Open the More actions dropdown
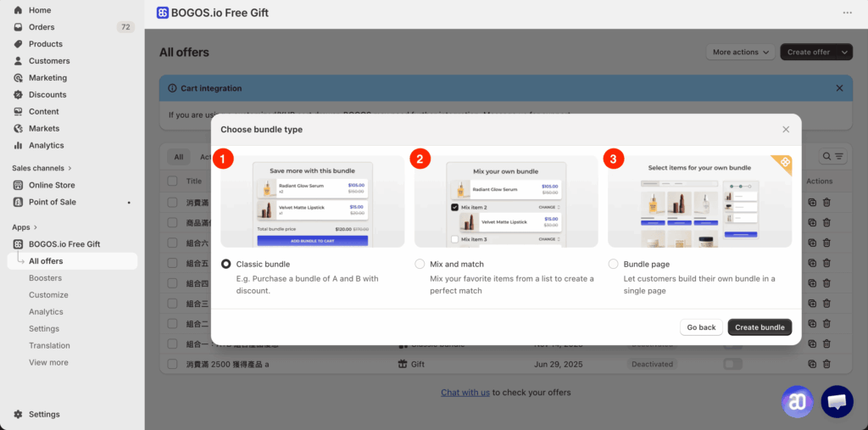Image resolution: width=868 pixels, height=430 pixels. tap(740, 52)
